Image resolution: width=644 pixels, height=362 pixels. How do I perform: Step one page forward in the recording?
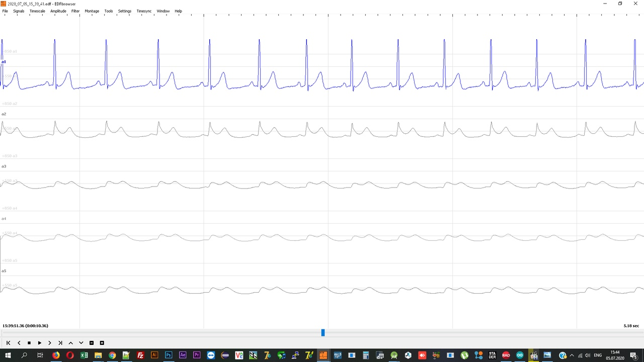click(x=50, y=343)
